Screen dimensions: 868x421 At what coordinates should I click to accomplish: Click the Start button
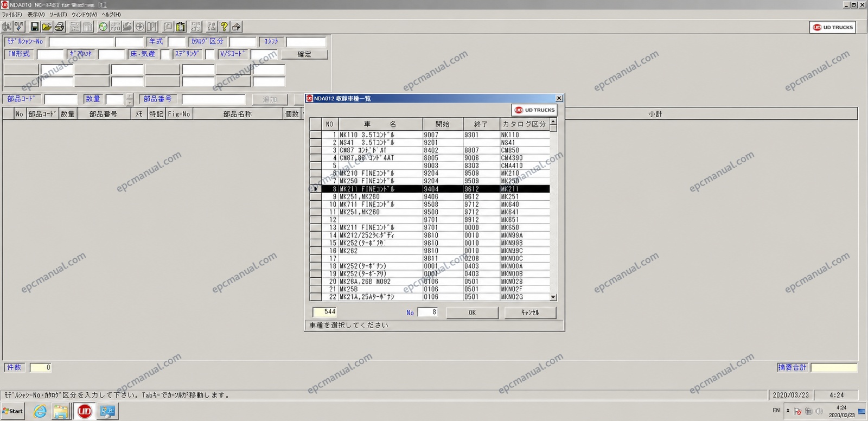pos(12,411)
